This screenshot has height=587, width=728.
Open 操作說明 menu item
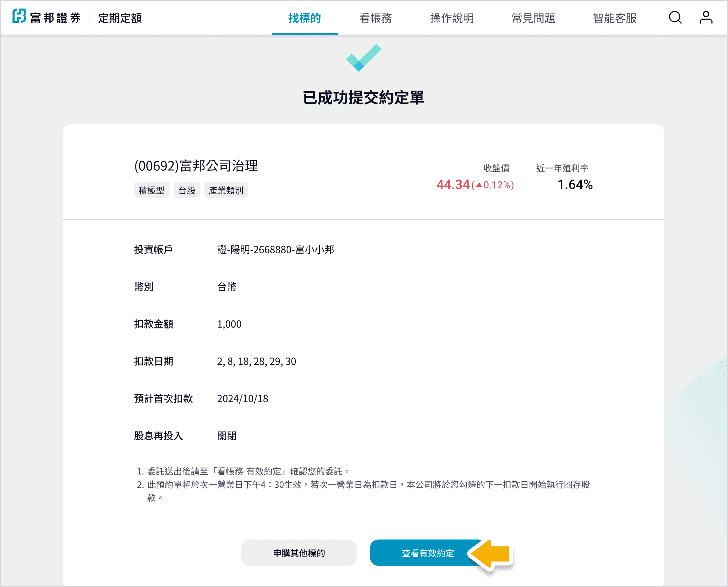[452, 18]
